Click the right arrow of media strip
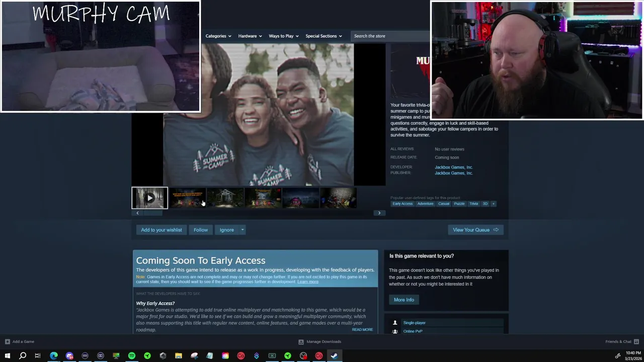644x362 pixels. click(x=379, y=213)
